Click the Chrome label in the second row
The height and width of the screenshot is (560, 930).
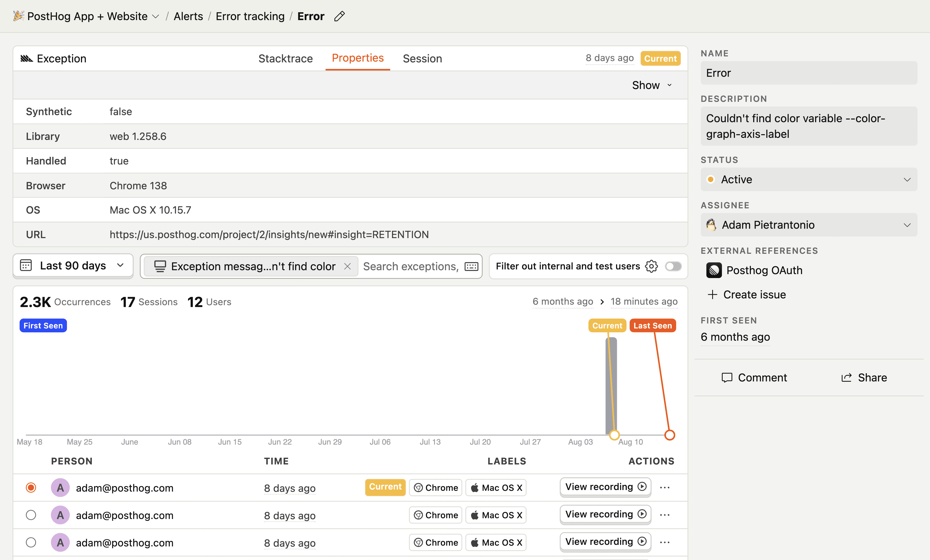click(x=436, y=515)
